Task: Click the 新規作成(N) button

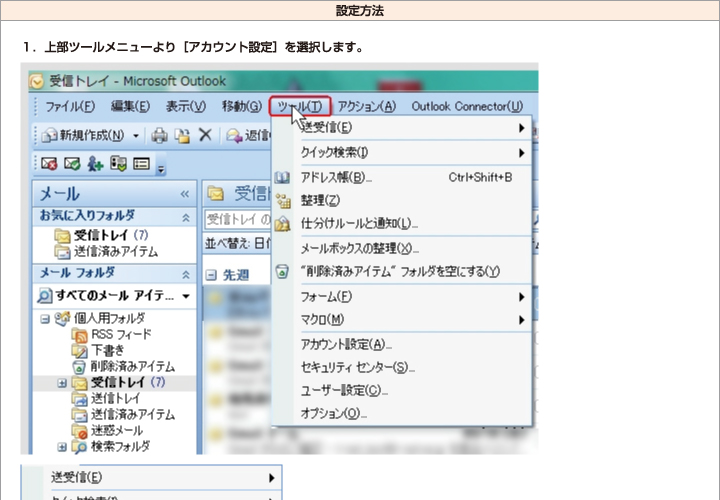Action: click(83, 135)
